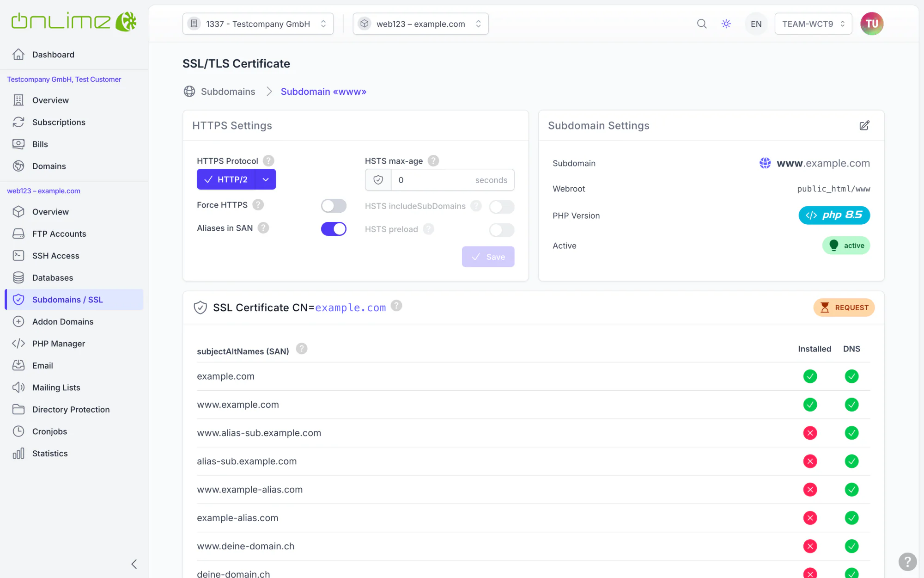This screenshot has width=924, height=578.
Task: Open search with the magnifier icon
Action: tap(702, 24)
